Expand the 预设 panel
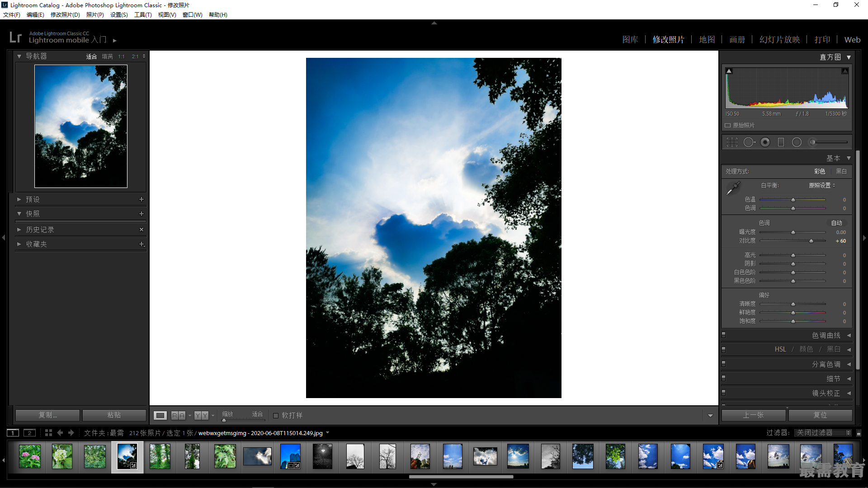This screenshot has height=488, width=868. 19,199
